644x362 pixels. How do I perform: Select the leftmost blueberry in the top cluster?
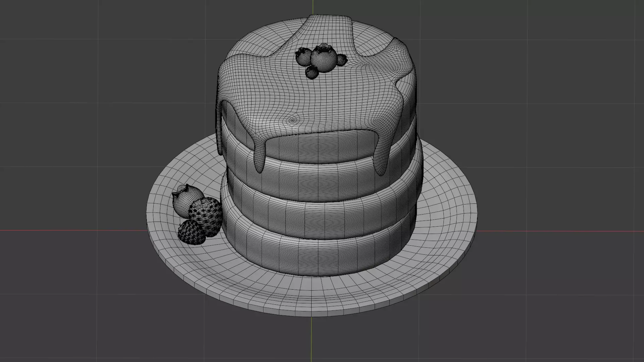point(304,57)
